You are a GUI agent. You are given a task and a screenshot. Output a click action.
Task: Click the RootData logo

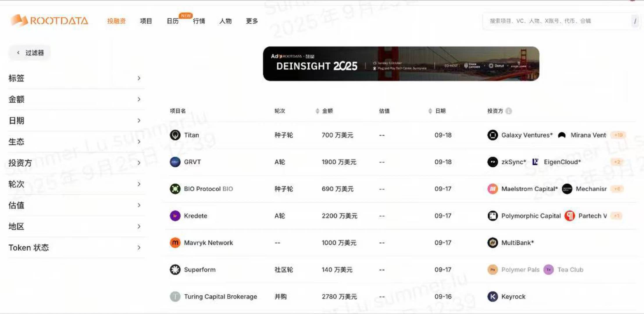(49, 21)
